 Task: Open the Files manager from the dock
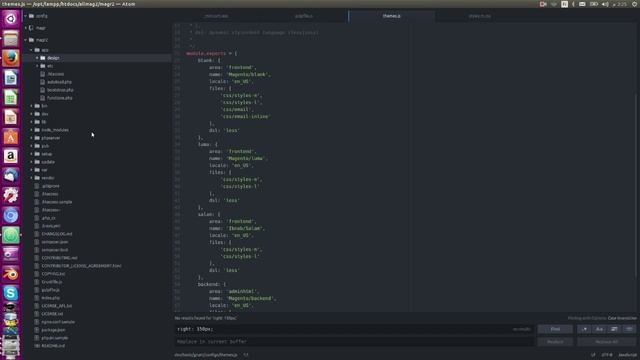[x=11, y=38]
